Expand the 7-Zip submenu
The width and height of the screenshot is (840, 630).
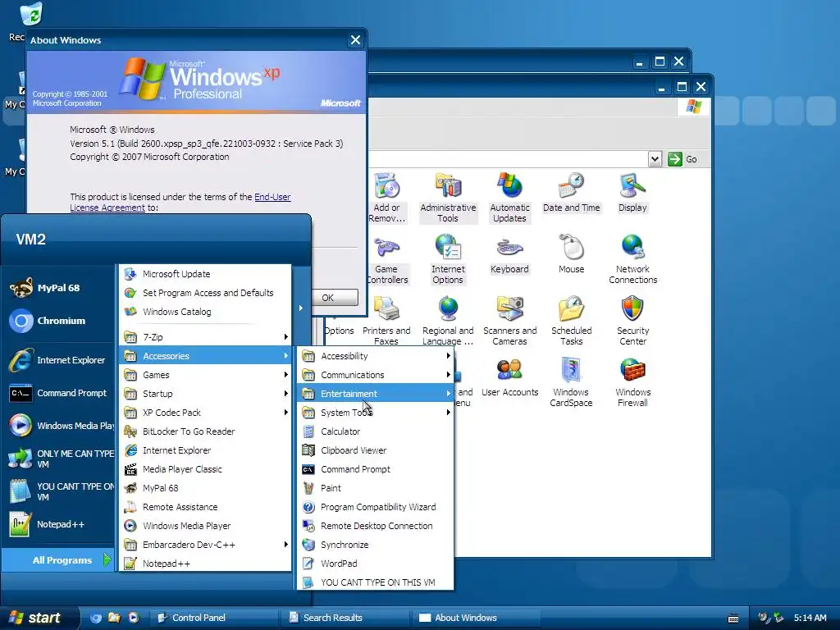[x=206, y=337]
